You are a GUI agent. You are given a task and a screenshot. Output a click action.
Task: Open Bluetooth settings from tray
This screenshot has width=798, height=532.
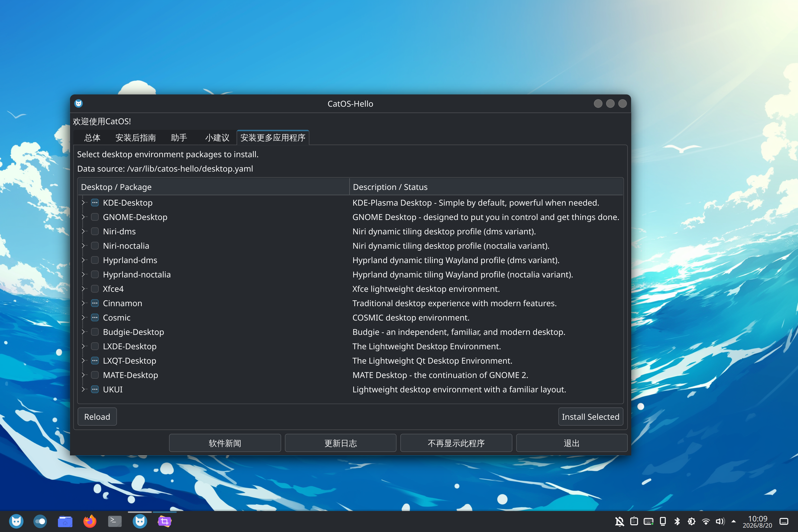677,521
